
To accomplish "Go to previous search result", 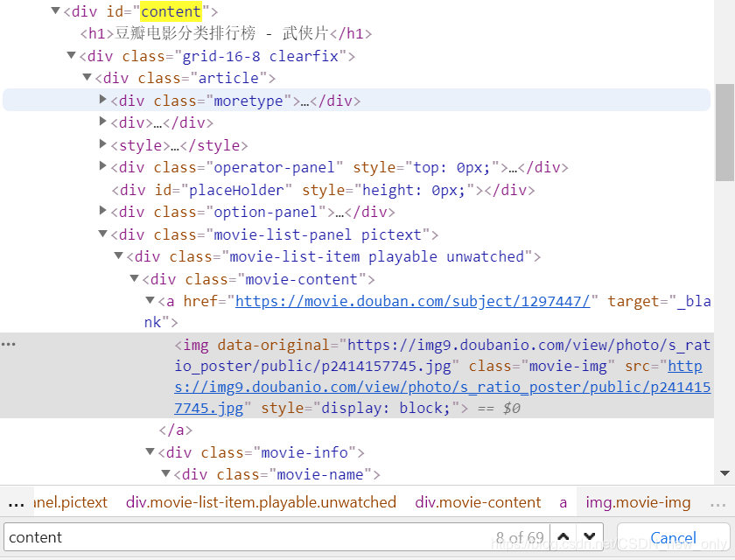I will 563,537.
